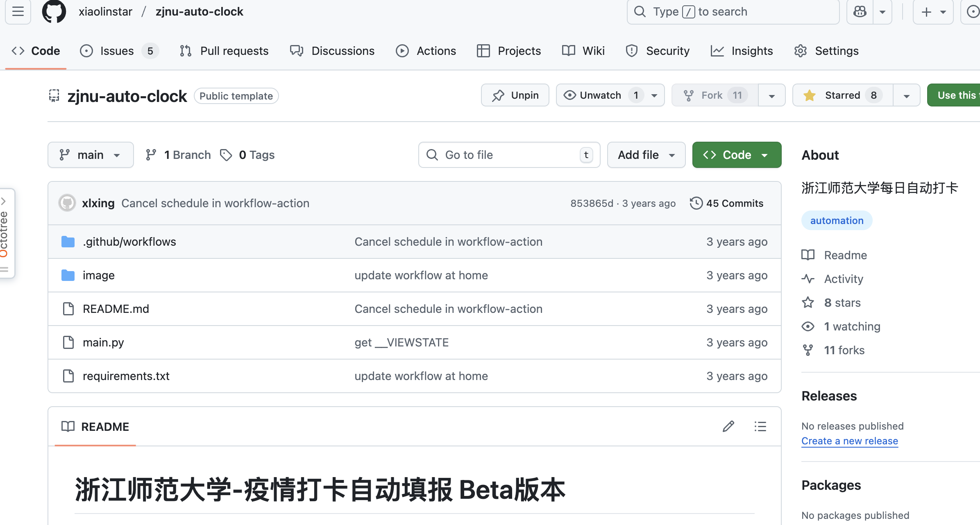Open commit history via 45 Commits
The height and width of the screenshot is (525, 980).
point(726,203)
